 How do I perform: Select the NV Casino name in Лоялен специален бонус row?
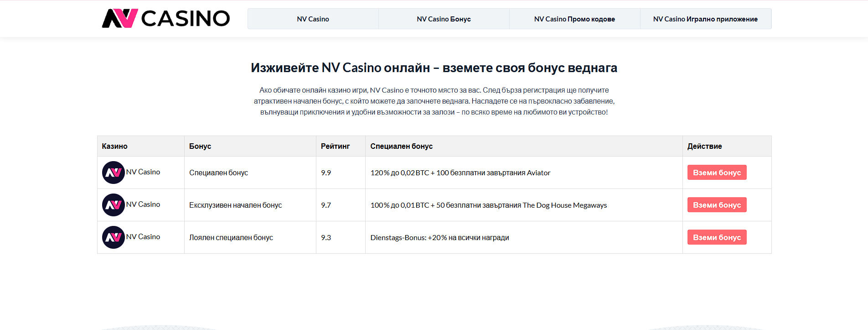pos(143,237)
